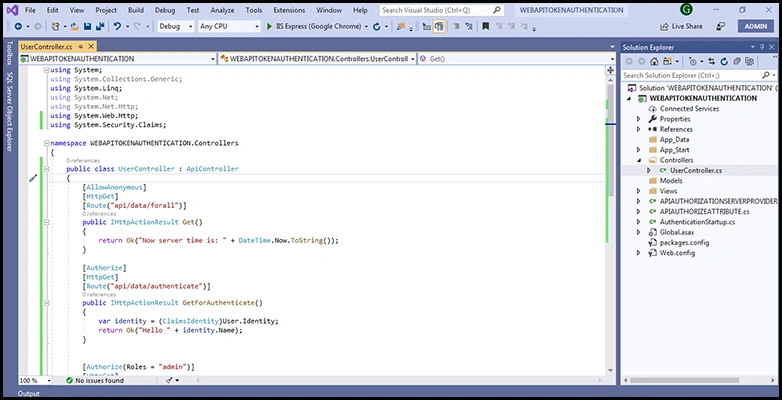
Task: Click the Send Feedback icon
Action: [x=721, y=26]
